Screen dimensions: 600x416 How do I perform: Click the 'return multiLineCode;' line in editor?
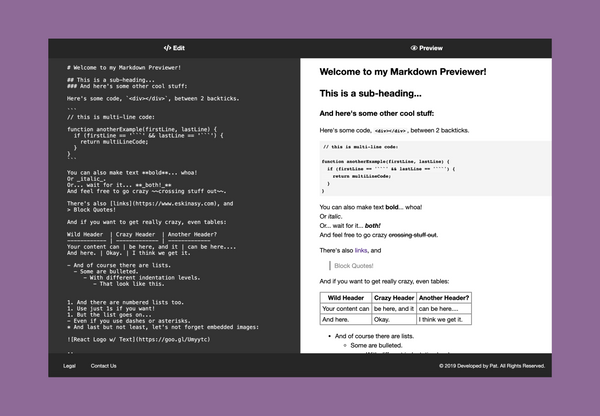point(114,142)
